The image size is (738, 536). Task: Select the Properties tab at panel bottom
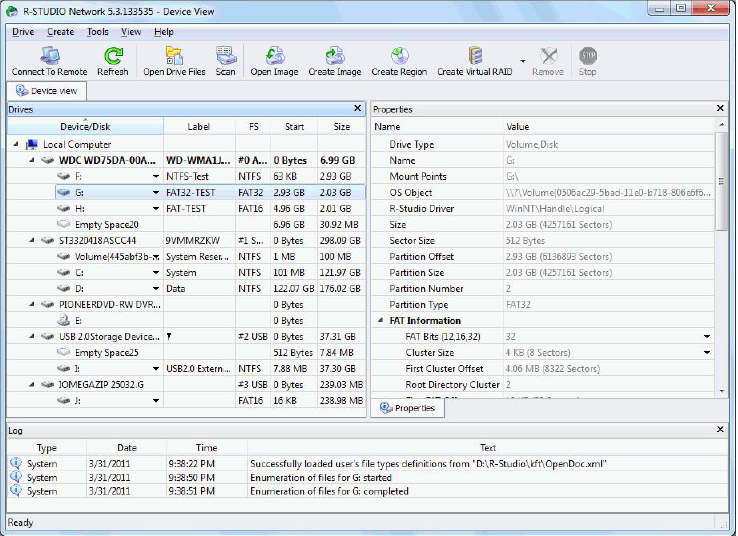[408, 408]
